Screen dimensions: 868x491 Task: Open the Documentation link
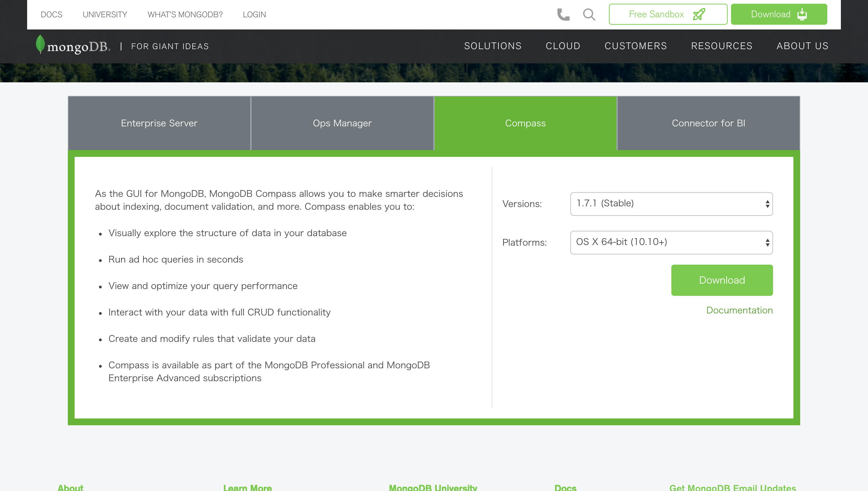[739, 310]
